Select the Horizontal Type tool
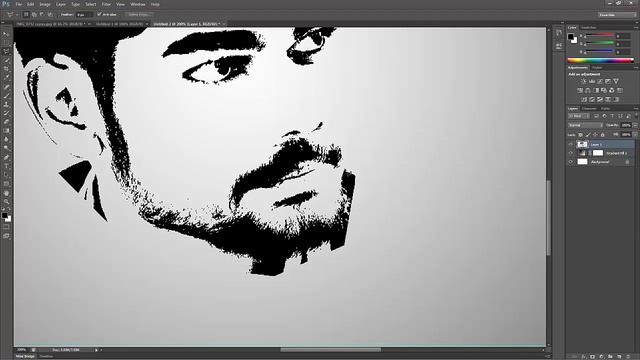The image size is (640, 360). (6, 166)
